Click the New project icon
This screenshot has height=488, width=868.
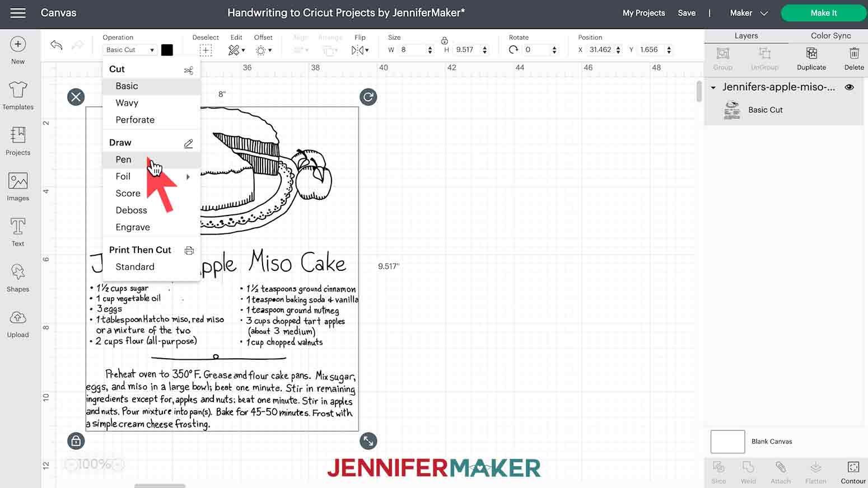18,44
